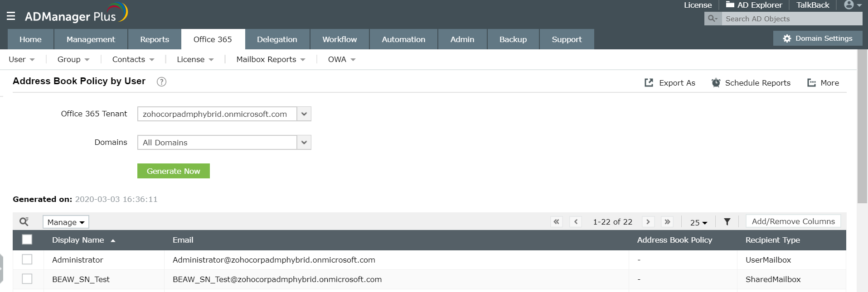Switch to the Workflow tab

340,39
